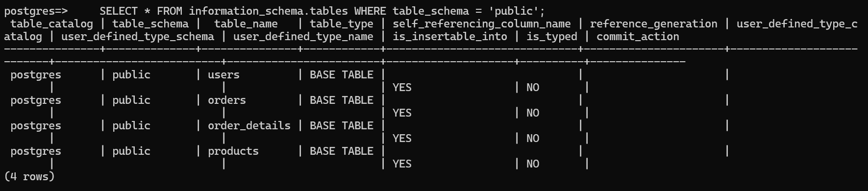Image resolution: width=868 pixels, height=191 pixels.
Task: Click the table_schema column header
Action: [150, 24]
